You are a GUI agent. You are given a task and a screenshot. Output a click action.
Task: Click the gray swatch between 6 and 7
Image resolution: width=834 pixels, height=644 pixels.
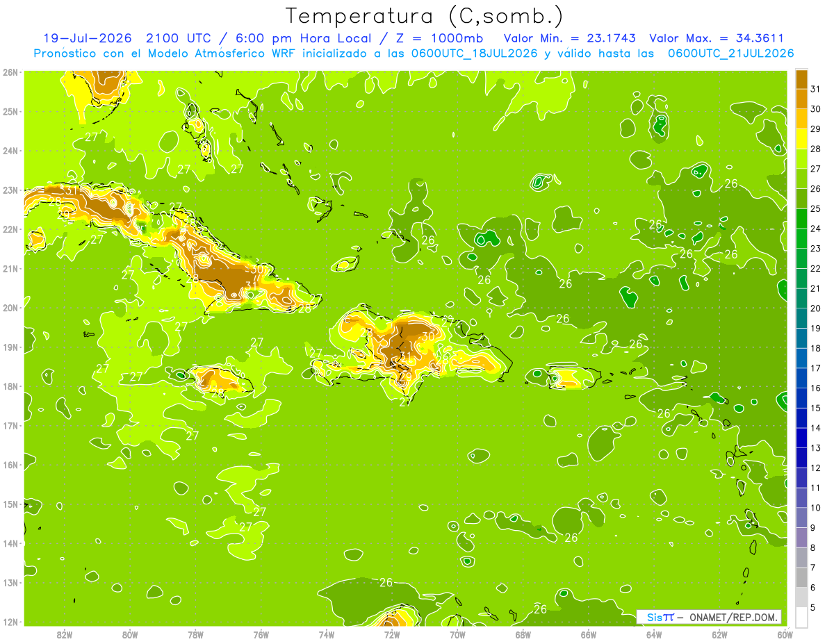tap(801, 578)
